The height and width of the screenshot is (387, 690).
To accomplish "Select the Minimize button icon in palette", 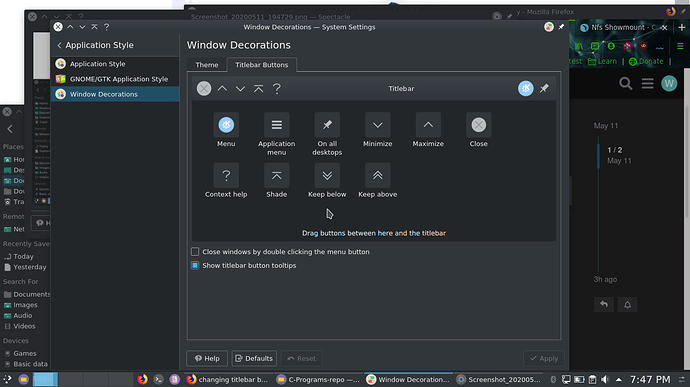I will (x=378, y=125).
